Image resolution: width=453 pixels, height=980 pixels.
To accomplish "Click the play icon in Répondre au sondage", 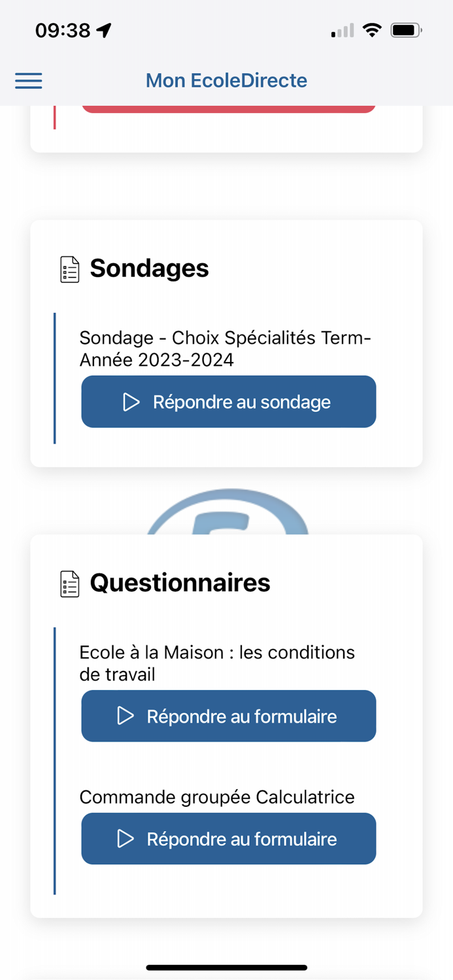I will click(x=130, y=402).
